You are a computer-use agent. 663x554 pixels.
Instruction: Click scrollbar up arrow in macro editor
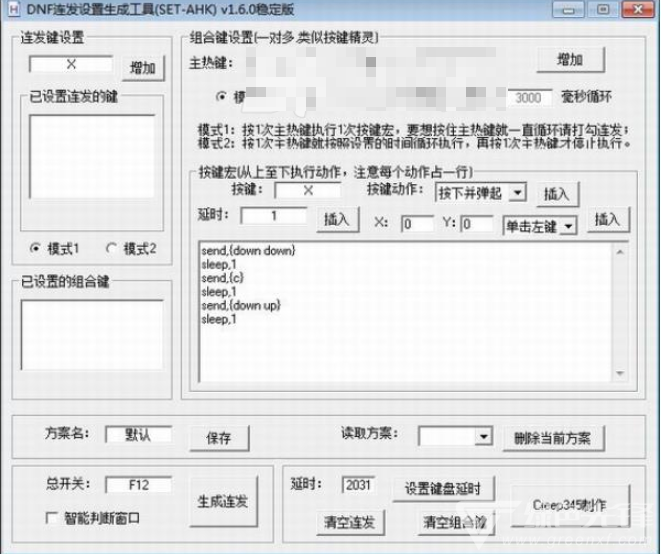pyautogui.click(x=620, y=252)
